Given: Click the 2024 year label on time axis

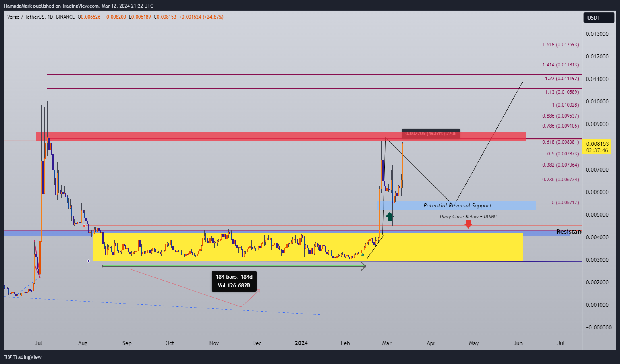Looking at the screenshot, I should pos(301,343).
